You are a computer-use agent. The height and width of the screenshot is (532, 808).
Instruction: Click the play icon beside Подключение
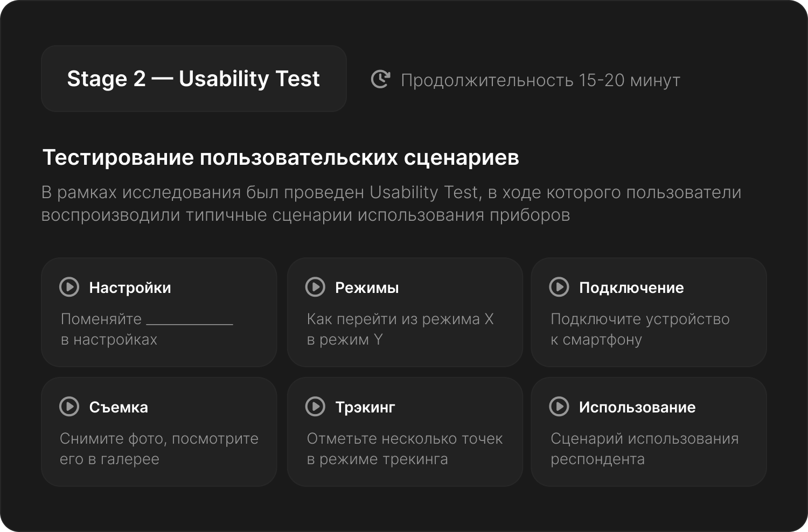tap(559, 287)
